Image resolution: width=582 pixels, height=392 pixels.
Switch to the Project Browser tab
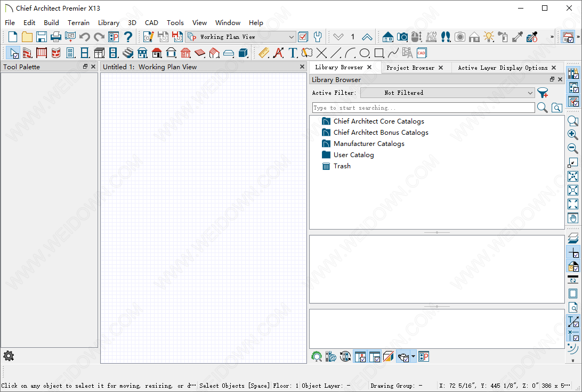(410, 68)
